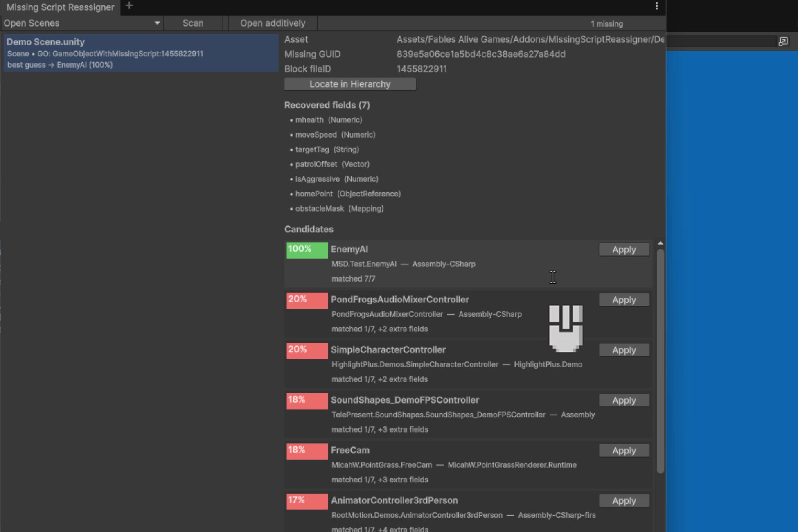Click Block fileID value 1455822911

(x=422, y=69)
